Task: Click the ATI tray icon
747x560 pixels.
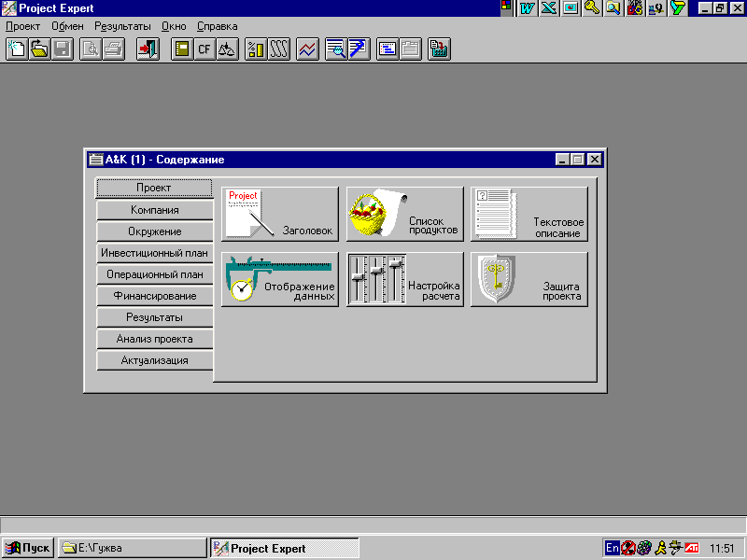Action: click(x=692, y=548)
